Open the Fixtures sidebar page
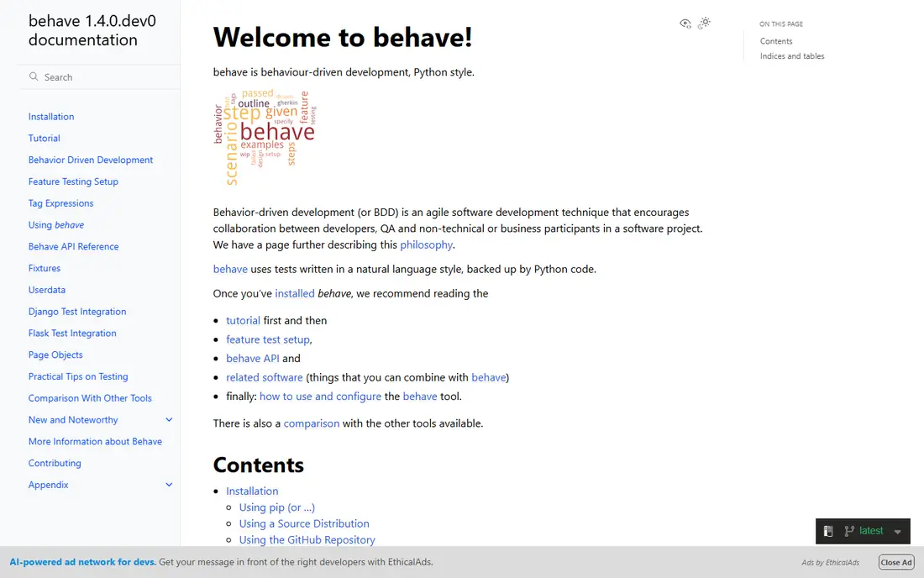The width and height of the screenshot is (924, 578). pos(45,268)
